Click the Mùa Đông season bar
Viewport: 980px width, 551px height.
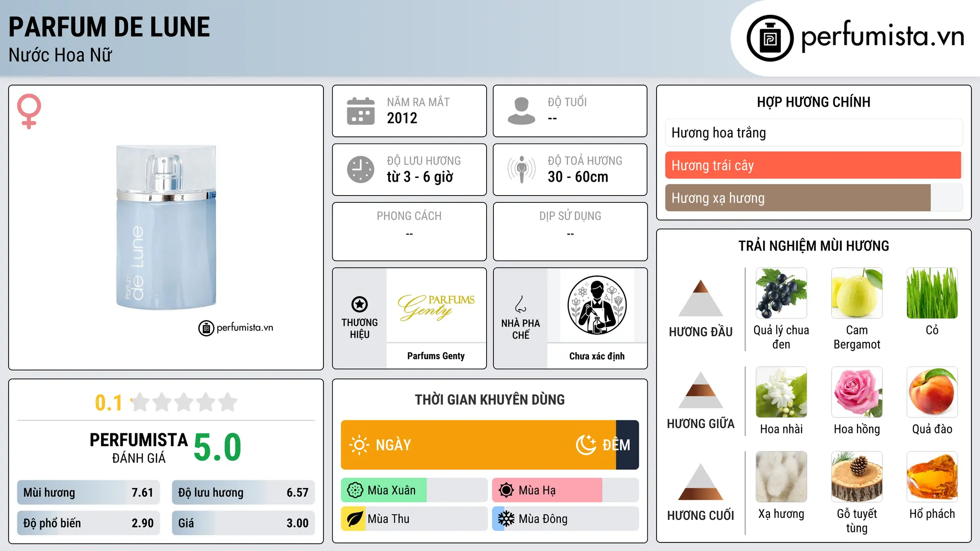tap(565, 519)
